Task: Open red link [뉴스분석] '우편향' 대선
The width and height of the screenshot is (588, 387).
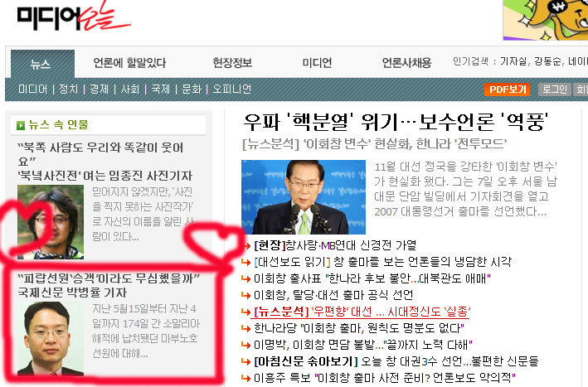Action: click(x=362, y=312)
